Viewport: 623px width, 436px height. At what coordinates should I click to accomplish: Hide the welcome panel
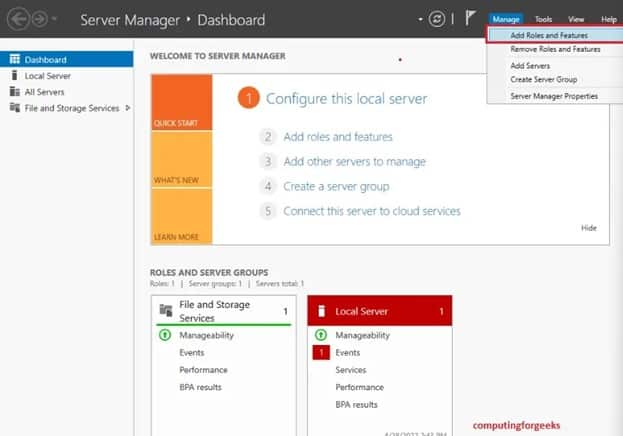588,228
